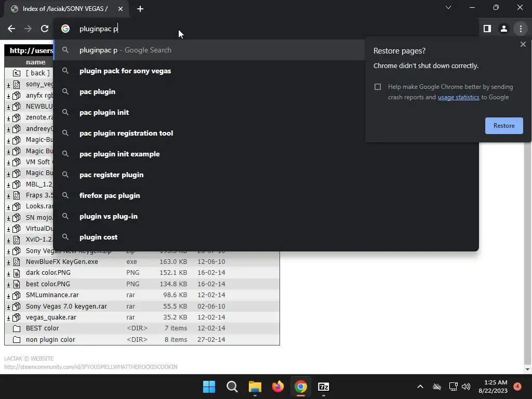The height and width of the screenshot is (399, 532).
Task: Click the name column header
Action: 35,62
